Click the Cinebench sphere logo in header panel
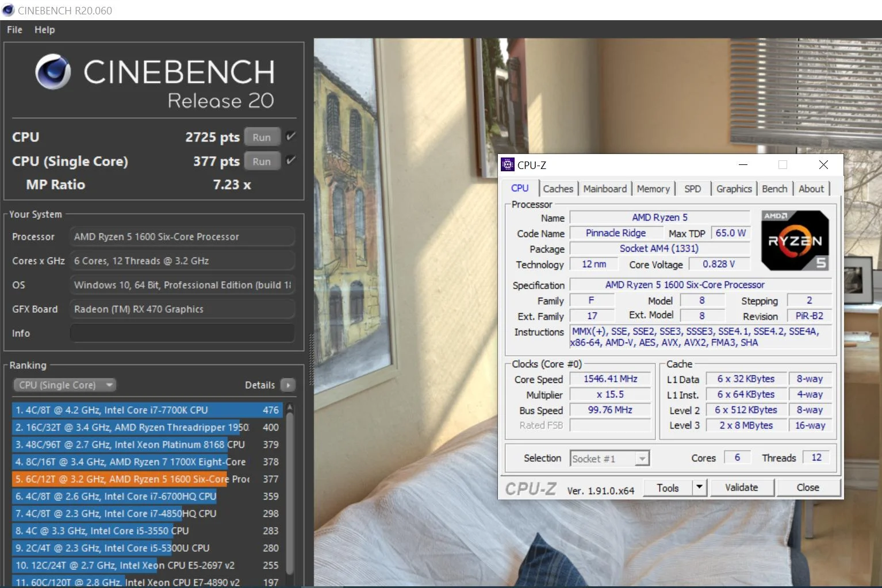 coord(53,72)
